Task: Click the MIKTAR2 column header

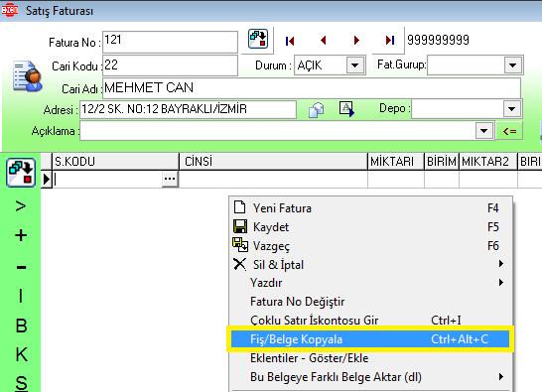Action: 488,162
